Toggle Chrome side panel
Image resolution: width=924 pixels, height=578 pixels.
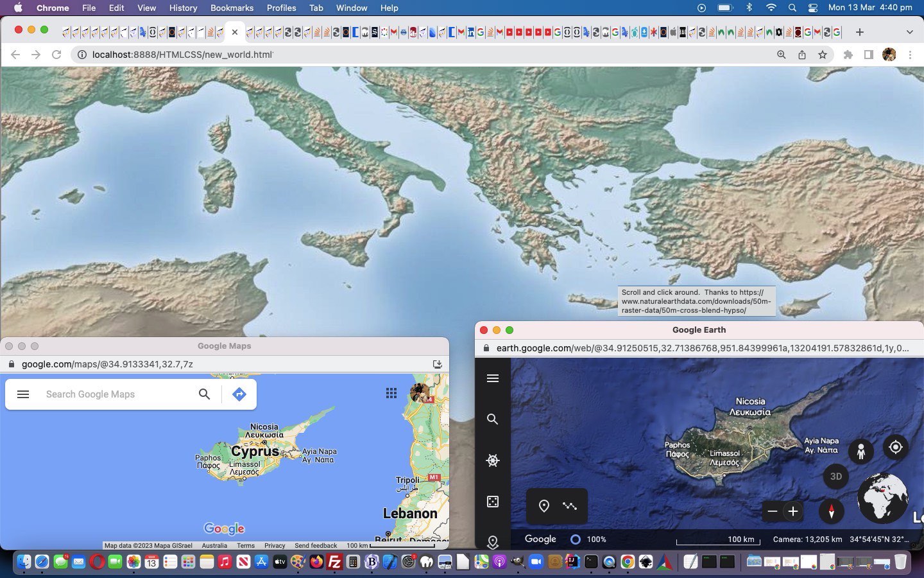point(869,55)
